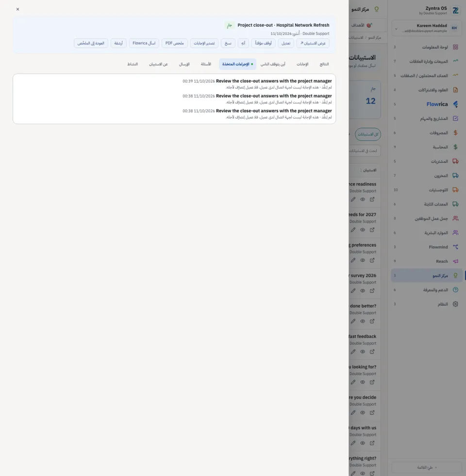This screenshot has height=476, width=466.
Task: Click المعدات الثابتة green truck icon
Action: [455, 204]
